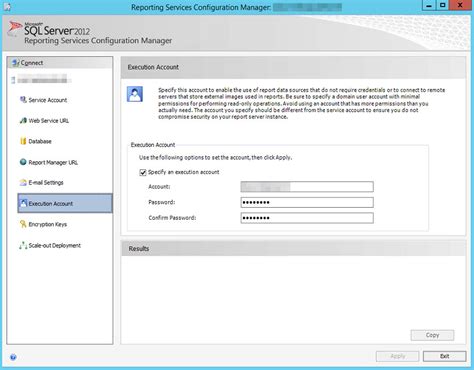Select Execution Account in the sidebar
Viewport: 474px width, 370px height.
tap(65, 203)
